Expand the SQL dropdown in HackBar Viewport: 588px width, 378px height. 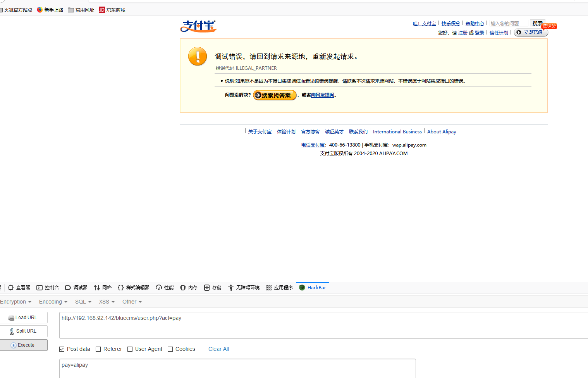[x=83, y=302]
